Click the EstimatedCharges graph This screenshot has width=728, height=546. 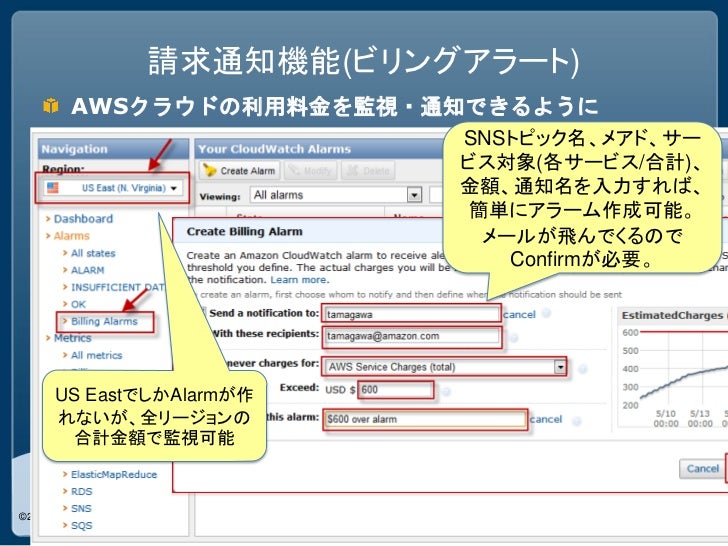point(673,369)
